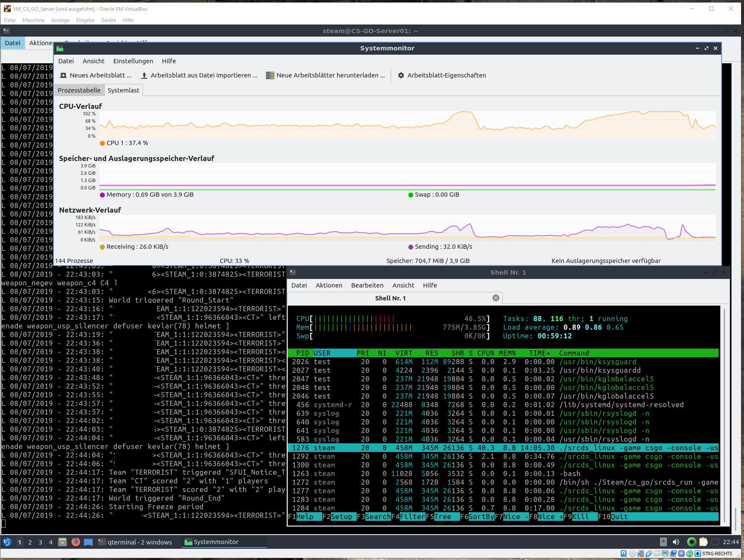Click the hard disk icon in VirtualBox status bar

tap(623, 554)
